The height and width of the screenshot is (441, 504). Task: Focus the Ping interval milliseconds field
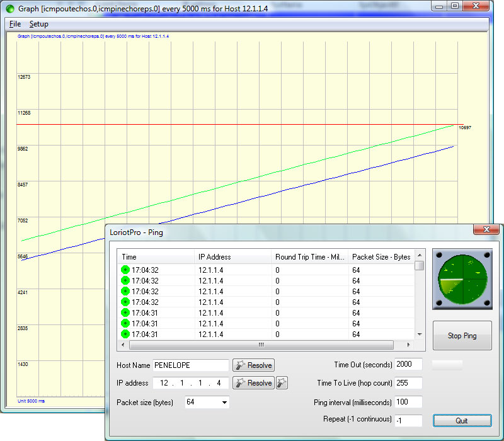(408, 402)
